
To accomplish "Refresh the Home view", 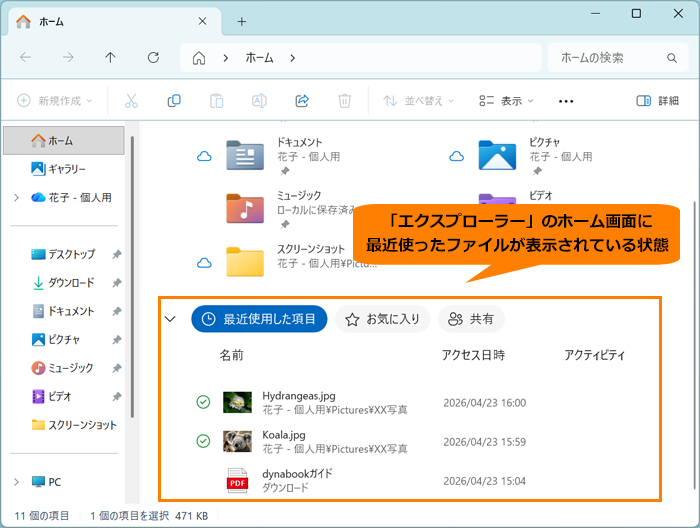I will (153, 57).
